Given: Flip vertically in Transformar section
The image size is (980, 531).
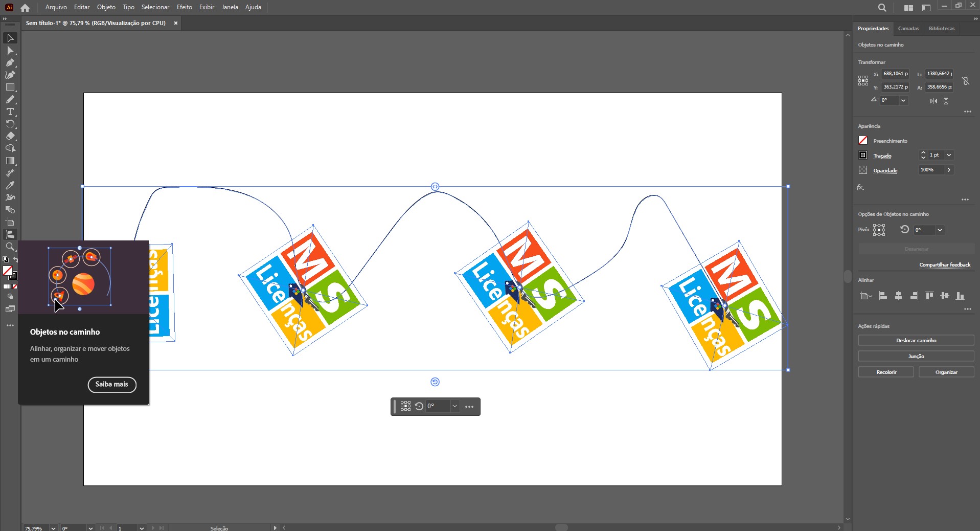Looking at the screenshot, I should [946, 101].
